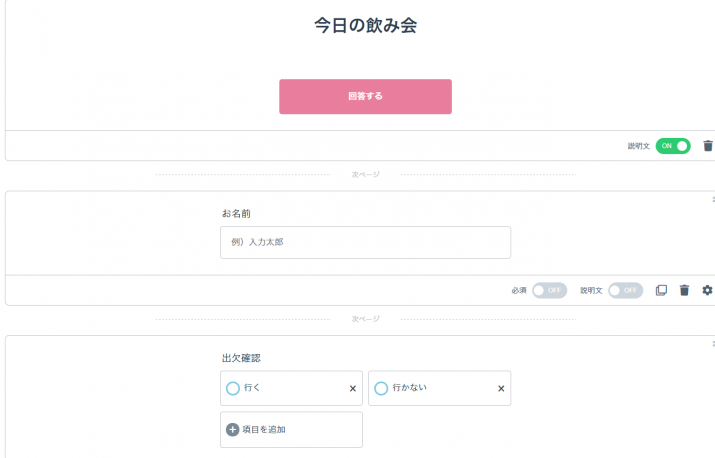Enable the 説明文 toggle for お名前
Viewport: 715px width, 458px height.
625,290
